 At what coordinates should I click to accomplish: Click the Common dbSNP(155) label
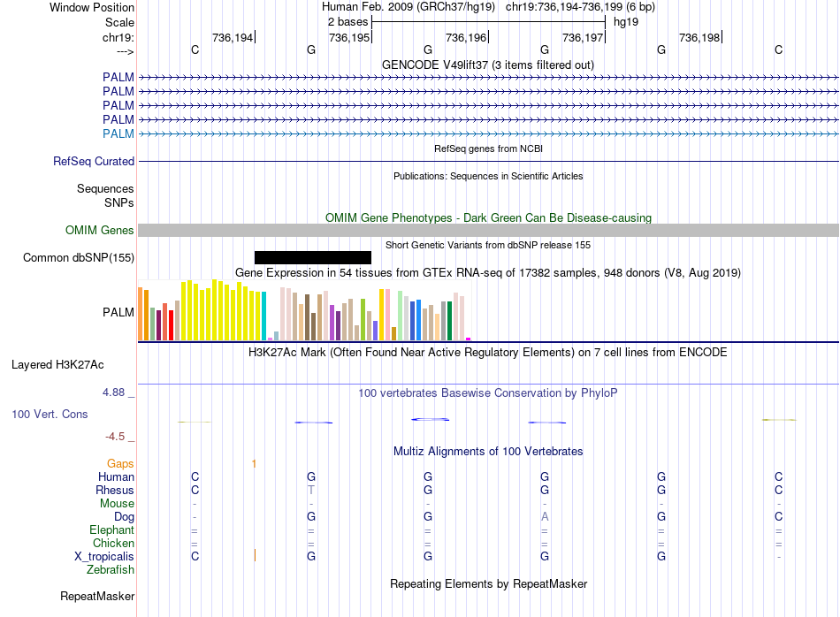(x=79, y=257)
